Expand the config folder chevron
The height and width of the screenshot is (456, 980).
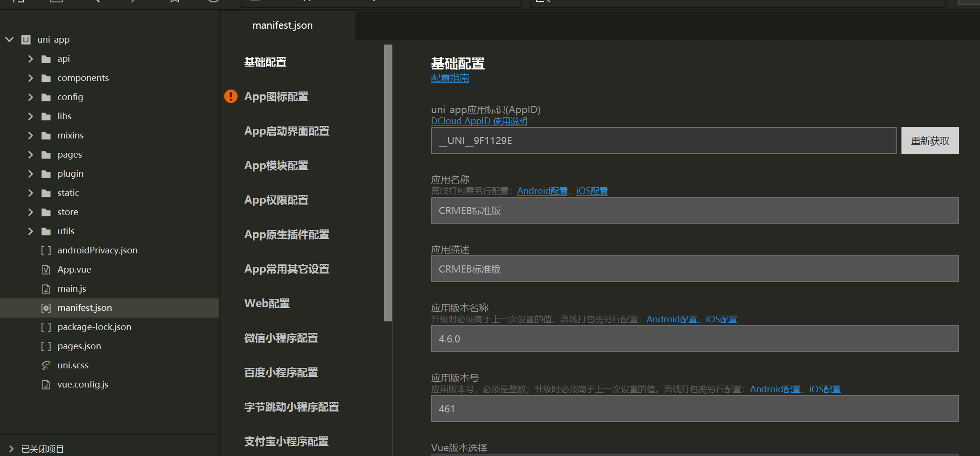tap(30, 97)
